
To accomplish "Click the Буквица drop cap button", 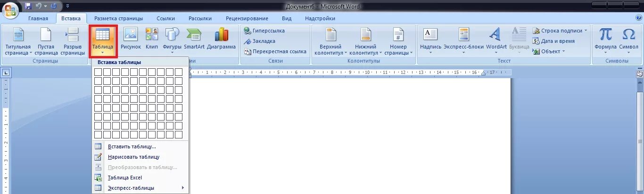I will click(519, 41).
